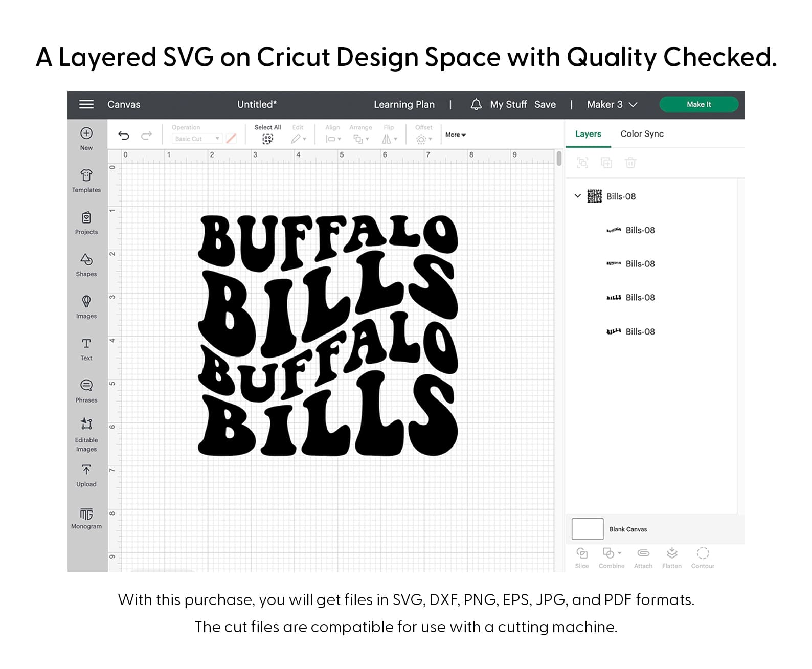Open the Maker 3 machine selector
812x669 pixels.
(612, 104)
